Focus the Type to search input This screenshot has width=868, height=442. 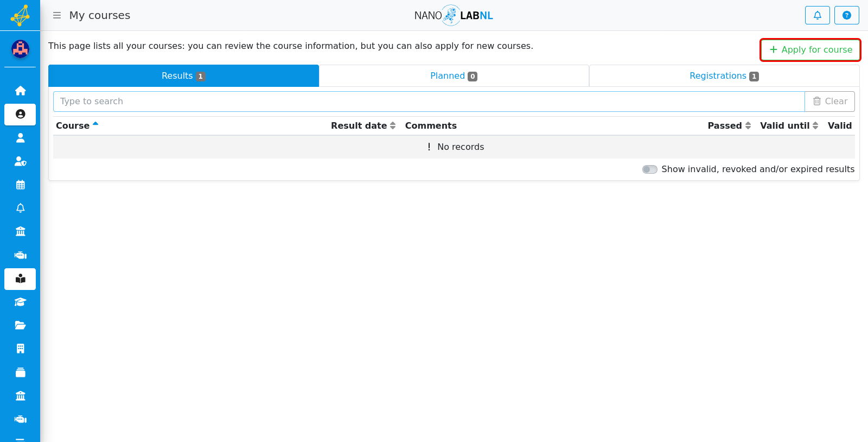(x=429, y=102)
